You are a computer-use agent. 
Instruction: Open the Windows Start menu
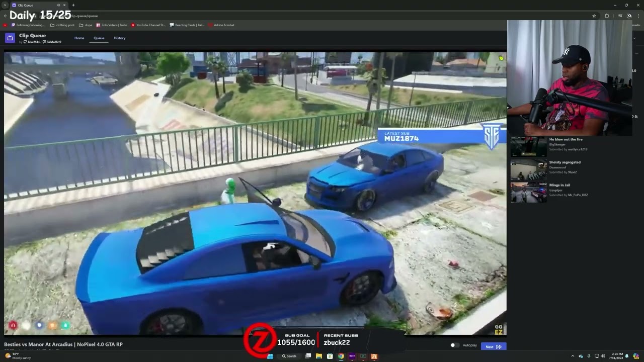(270, 356)
